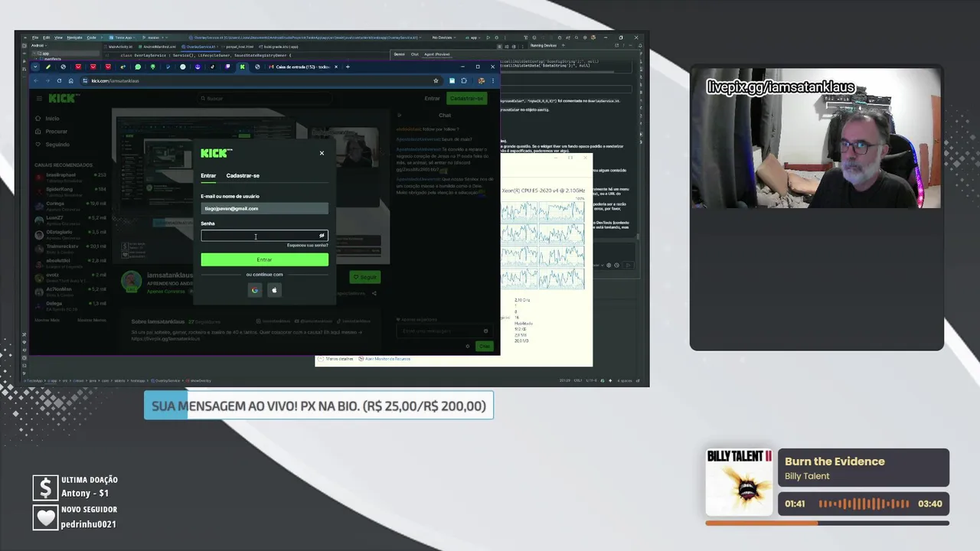The image size is (980, 551).
Task: Click the green Entrar submit button
Action: click(x=264, y=259)
